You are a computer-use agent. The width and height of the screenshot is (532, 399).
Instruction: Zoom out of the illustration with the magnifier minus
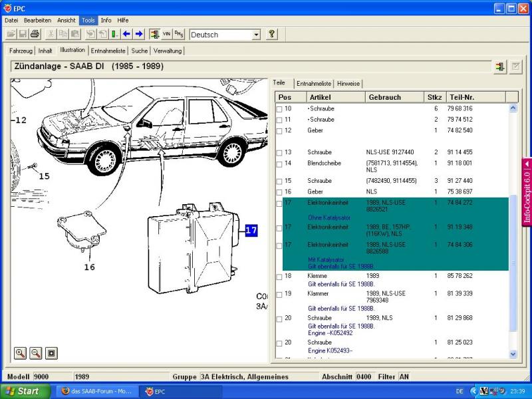[36, 353]
